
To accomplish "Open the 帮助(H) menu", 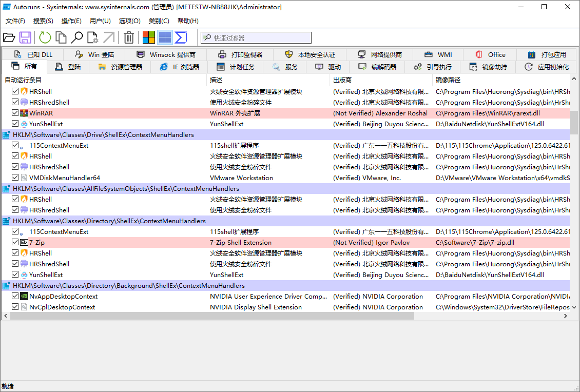I will pyautogui.click(x=188, y=21).
